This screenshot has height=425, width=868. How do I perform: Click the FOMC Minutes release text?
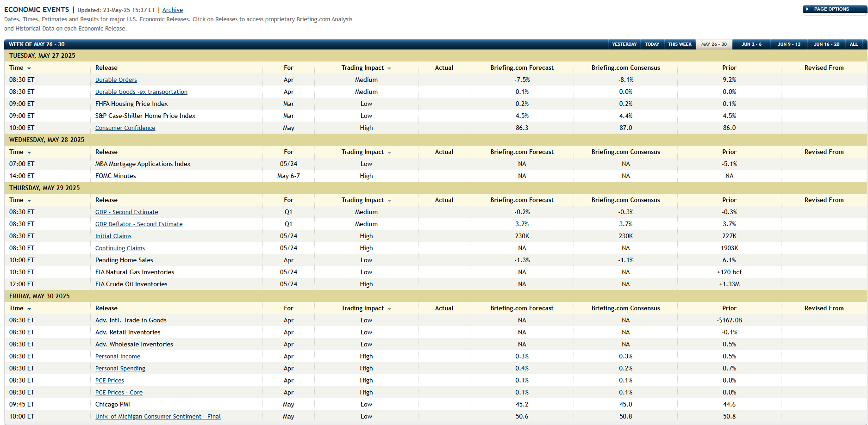pos(116,176)
